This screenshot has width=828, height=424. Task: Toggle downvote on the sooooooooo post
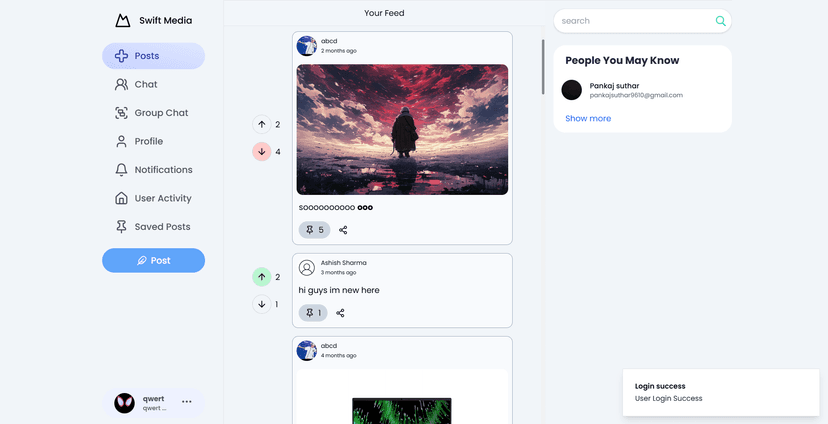point(261,152)
